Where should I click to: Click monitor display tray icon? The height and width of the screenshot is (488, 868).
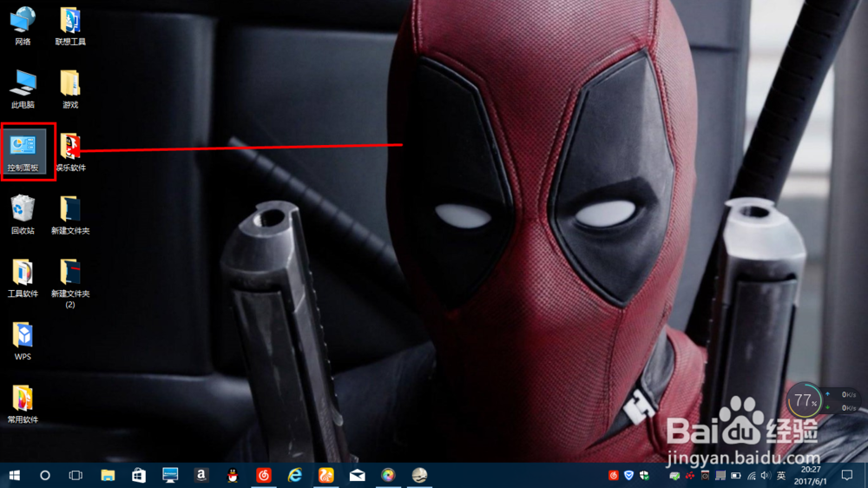click(x=720, y=475)
